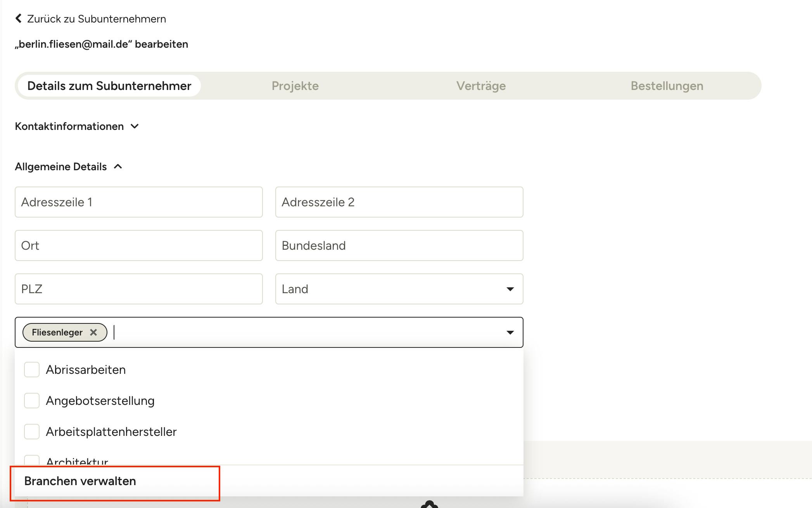
Task: Toggle the Branchen dropdown arrow
Action: tap(510, 332)
